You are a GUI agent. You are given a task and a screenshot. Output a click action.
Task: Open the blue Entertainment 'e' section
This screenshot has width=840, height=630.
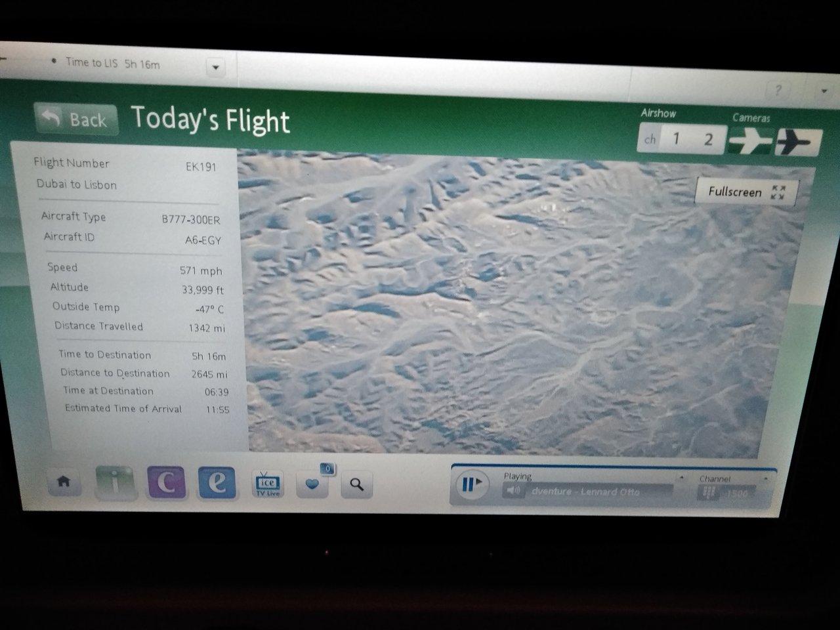(x=217, y=483)
